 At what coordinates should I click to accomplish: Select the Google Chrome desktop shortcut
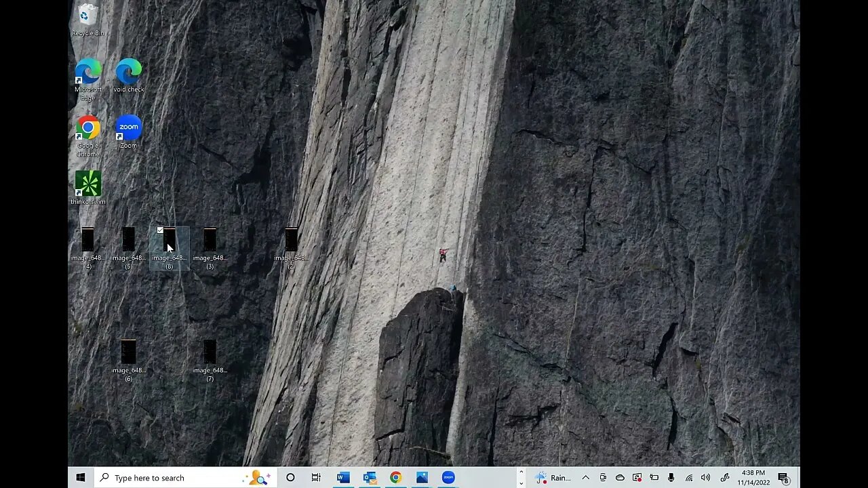click(87, 136)
